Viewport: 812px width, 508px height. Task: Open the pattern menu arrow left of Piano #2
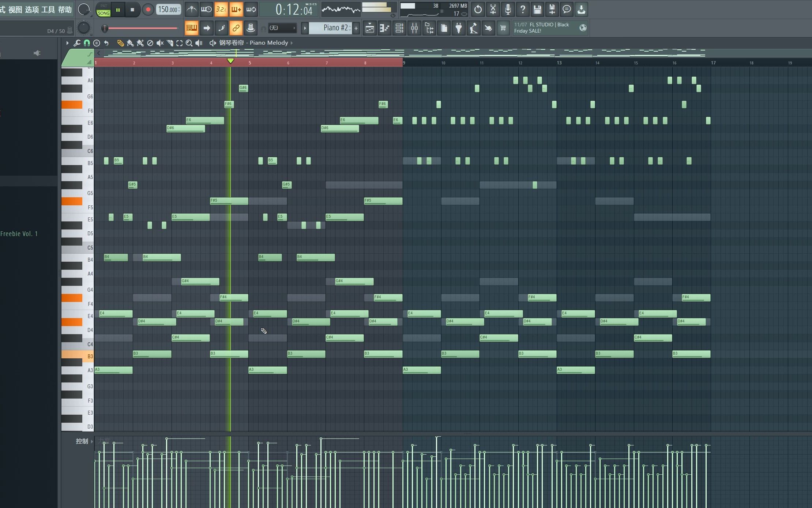click(304, 28)
